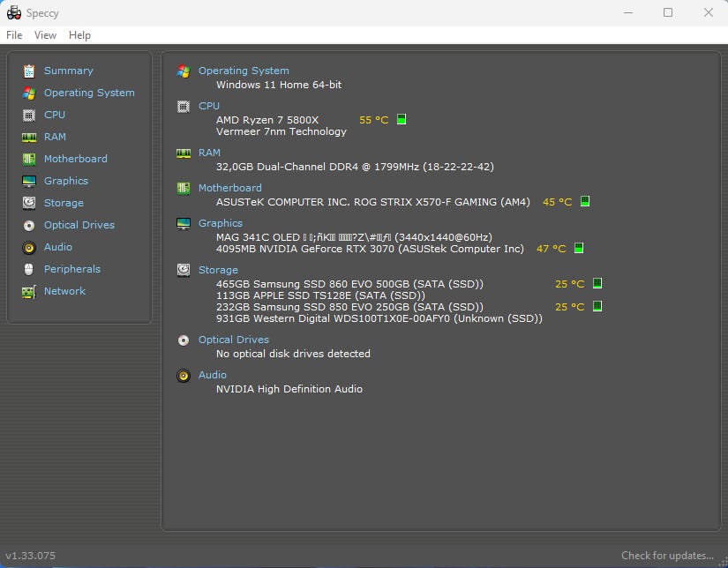Show Graphics details from the sidebar
The height and width of the screenshot is (568, 728).
click(66, 181)
